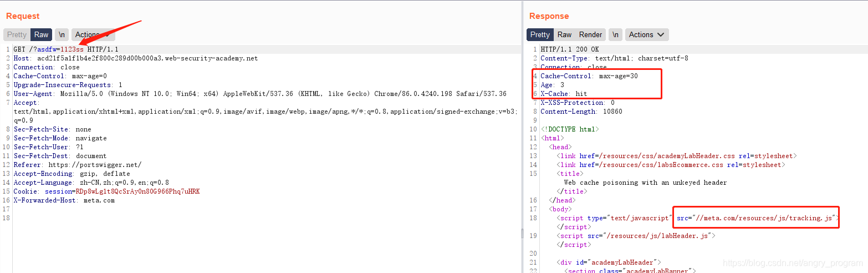Select the Raw tab in Request panel
This screenshot has height=273, width=868.
pyautogui.click(x=42, y=34)
